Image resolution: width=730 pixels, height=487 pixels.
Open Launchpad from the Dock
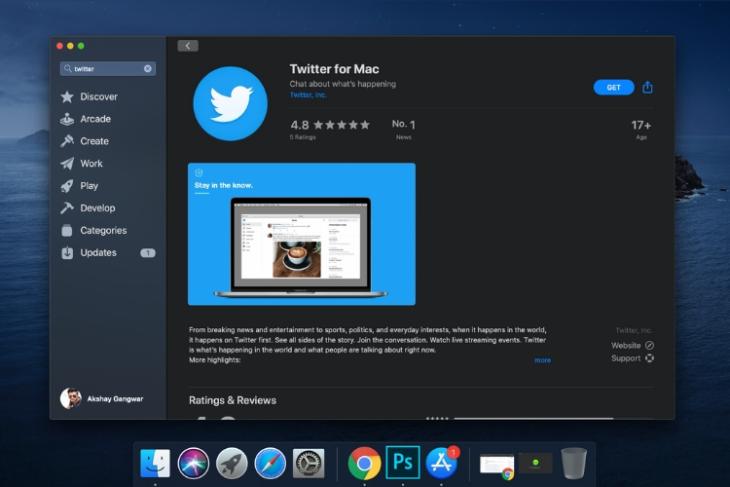pyautogui.click(x=231, y=463)
